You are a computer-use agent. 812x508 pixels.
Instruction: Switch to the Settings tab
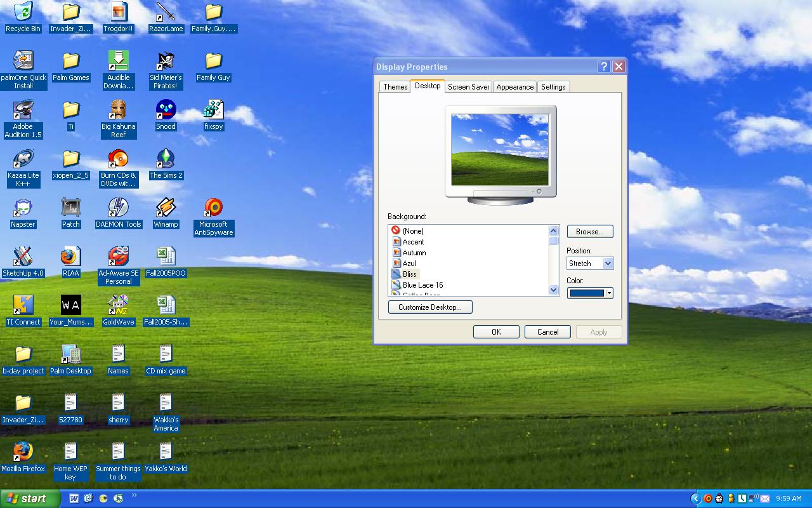[x=553, y=87]
